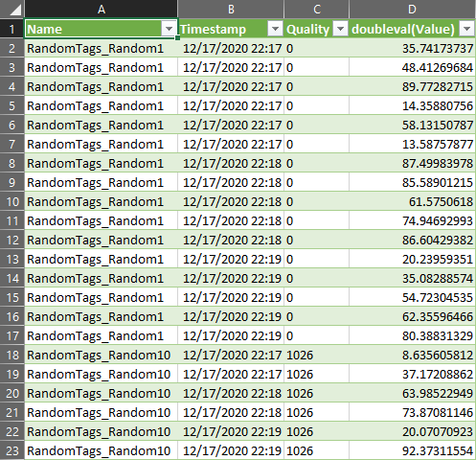Click cell with value 37.17208862

pos(412,374)
